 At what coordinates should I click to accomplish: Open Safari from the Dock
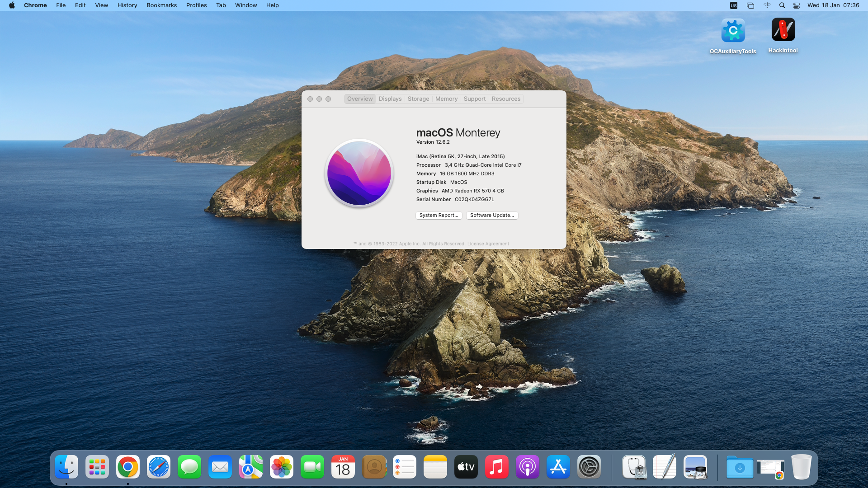[x=159, y=467]
